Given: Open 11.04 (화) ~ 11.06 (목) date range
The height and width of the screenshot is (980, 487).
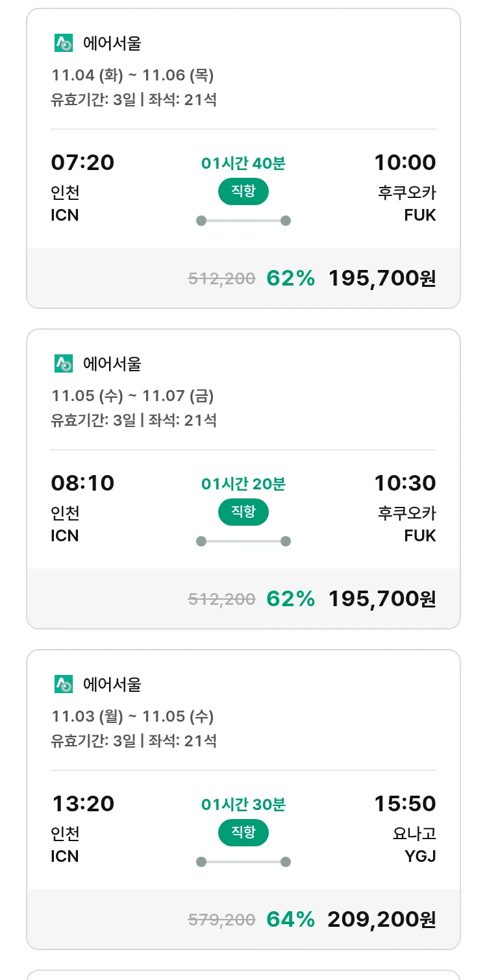Looking at the screenshot, I should pyautogui.click(x=132, y=75).
